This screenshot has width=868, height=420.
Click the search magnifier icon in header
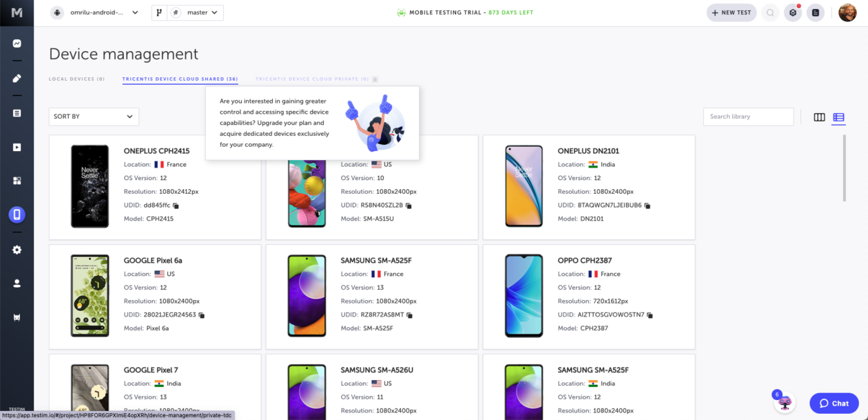coord(770,12)
